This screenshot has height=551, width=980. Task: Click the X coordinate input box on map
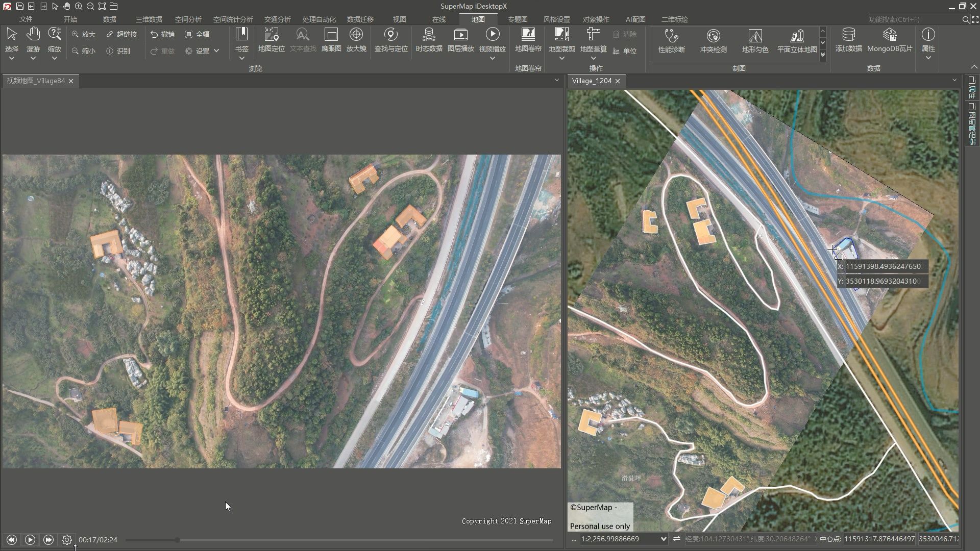[x=883, y=266]
